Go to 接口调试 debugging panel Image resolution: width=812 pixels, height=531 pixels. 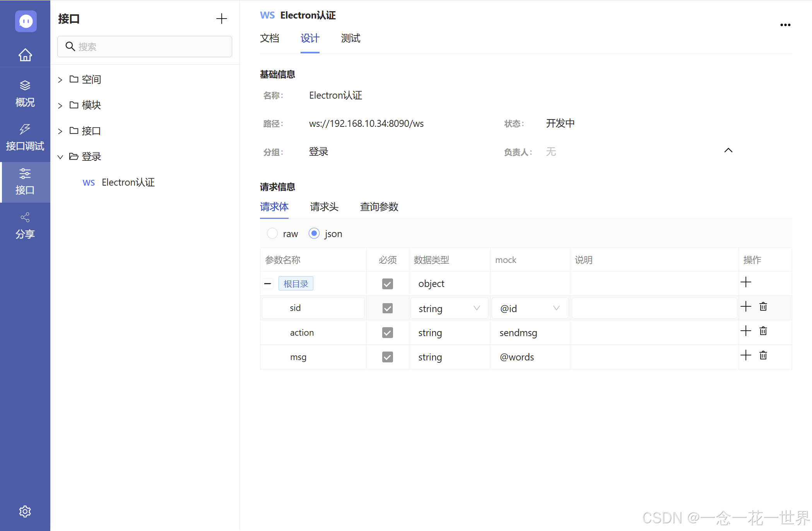pos(25,137)
